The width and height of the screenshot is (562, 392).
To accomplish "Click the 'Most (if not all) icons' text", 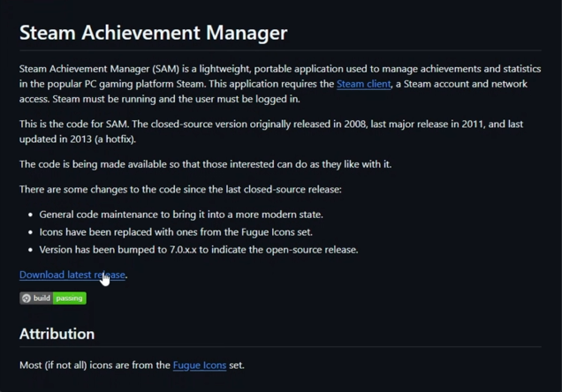I will click(95, 365).
